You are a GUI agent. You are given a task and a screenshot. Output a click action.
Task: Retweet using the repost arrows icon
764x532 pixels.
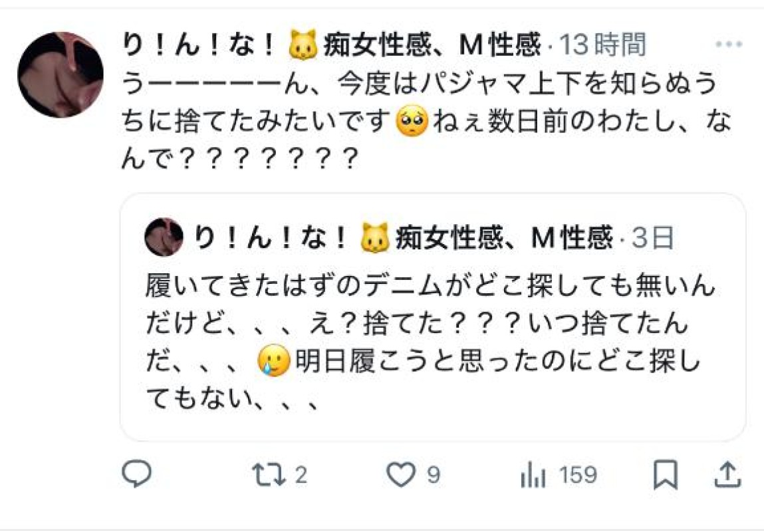pos(269,475)
